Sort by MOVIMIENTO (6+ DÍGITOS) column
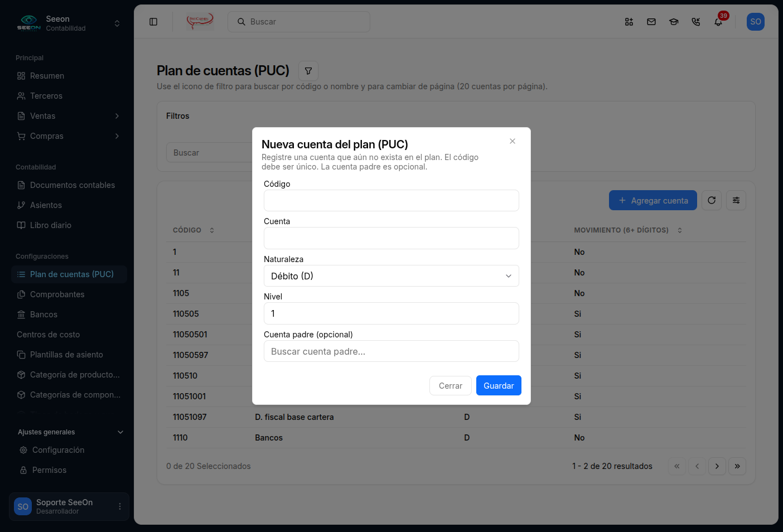Viewport: 783px width, 532px height. (628, 230)
